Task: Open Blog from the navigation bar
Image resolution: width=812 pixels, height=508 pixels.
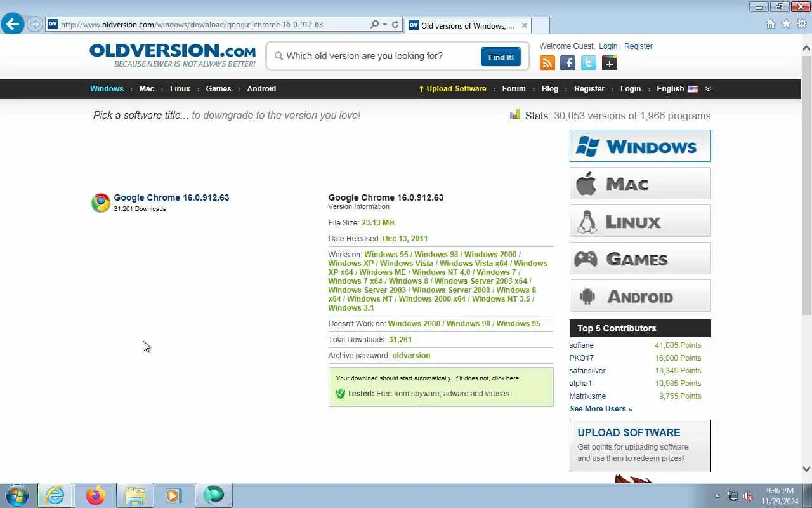Action: pos(550,89)
